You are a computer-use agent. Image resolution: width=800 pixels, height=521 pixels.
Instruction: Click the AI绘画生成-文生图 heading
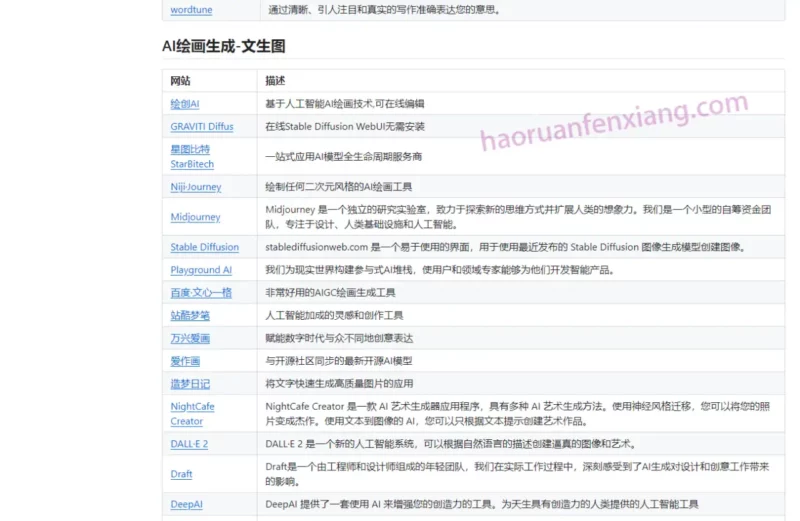(x=223, y=46)
